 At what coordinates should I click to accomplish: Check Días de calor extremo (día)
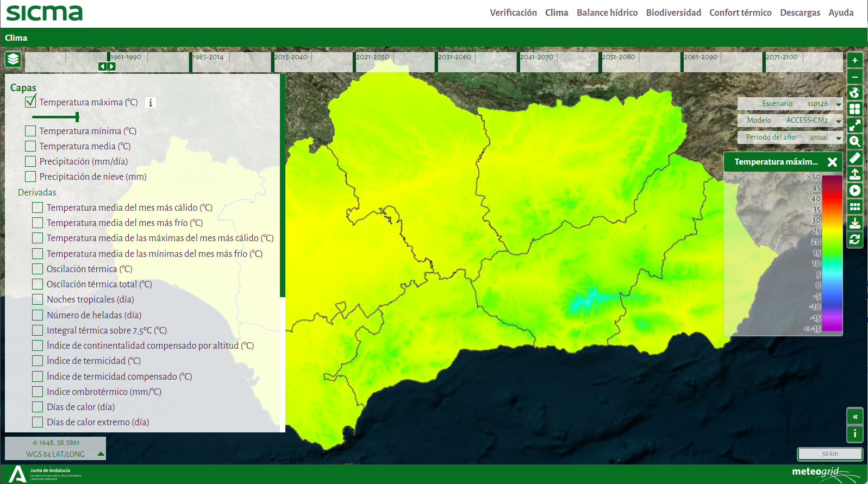(38, 422)
